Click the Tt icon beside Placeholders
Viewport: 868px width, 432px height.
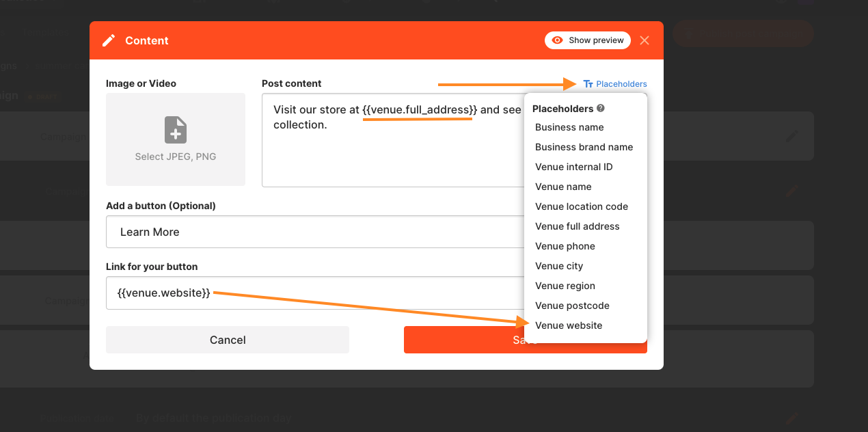(x=588, y=84)
